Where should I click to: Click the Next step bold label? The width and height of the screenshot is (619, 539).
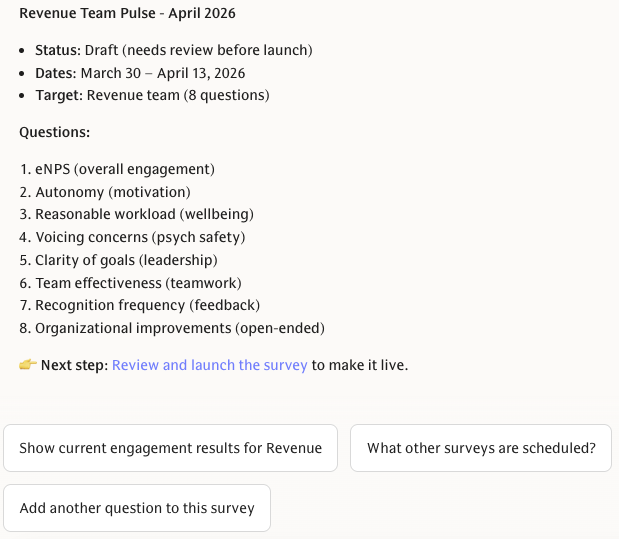74,365
